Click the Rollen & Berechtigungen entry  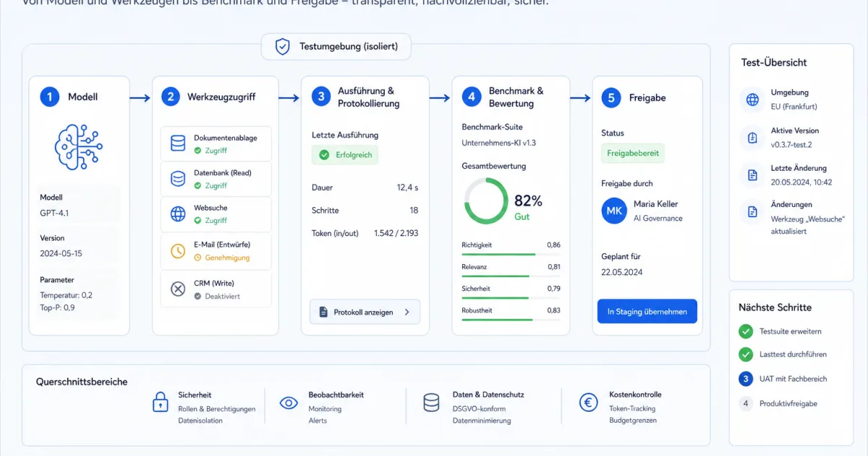[x=217, y=409]
